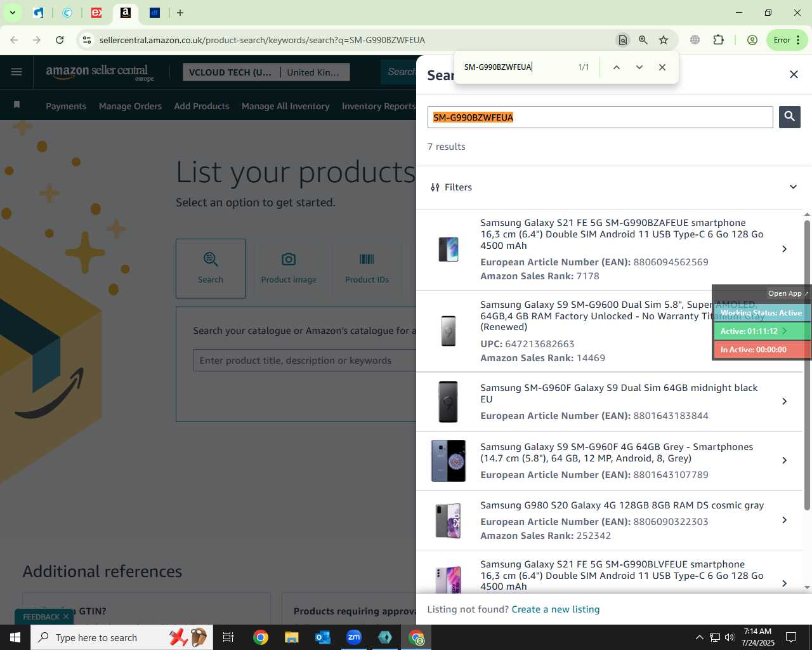Expand the SM-G990BLVFEUE S21 FE result
The image size is (812, 650).
click(784, 583)
